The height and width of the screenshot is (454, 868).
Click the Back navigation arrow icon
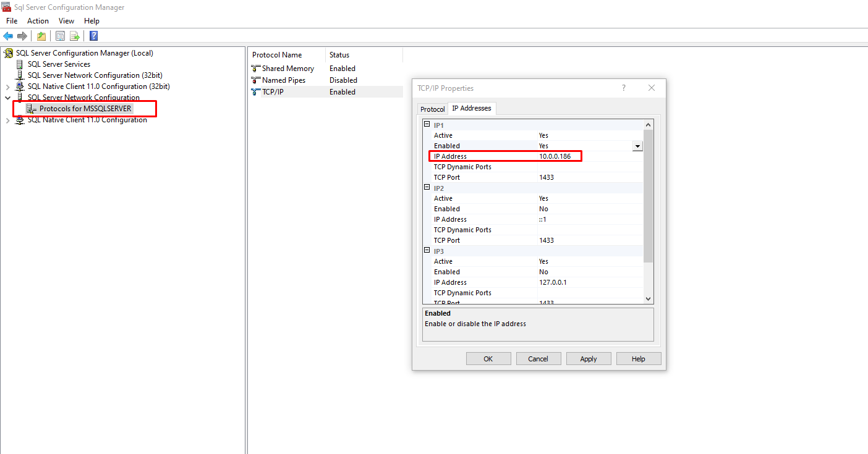(8, 35)
